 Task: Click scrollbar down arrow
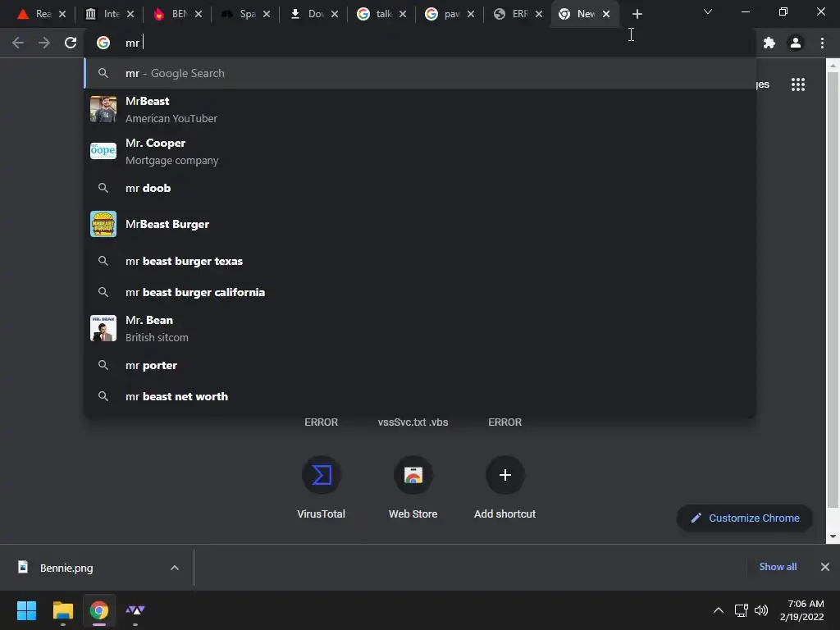pos(833,536)
